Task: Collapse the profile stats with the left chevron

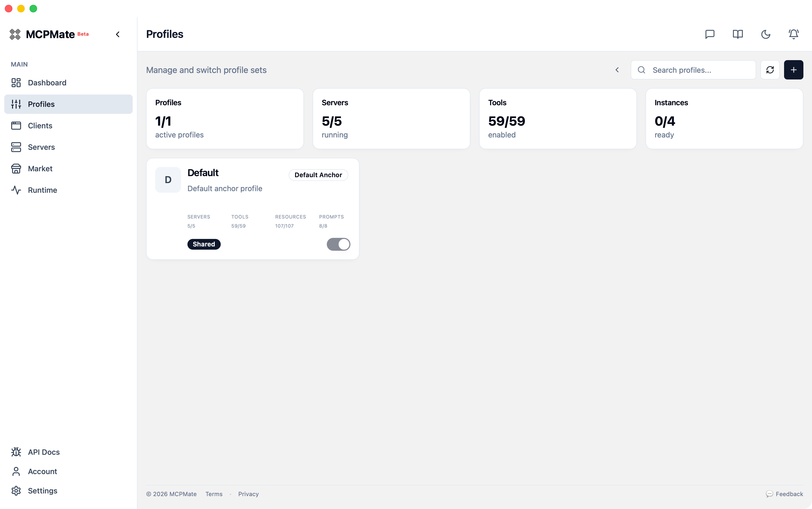Action: click(x=617, y=70)
